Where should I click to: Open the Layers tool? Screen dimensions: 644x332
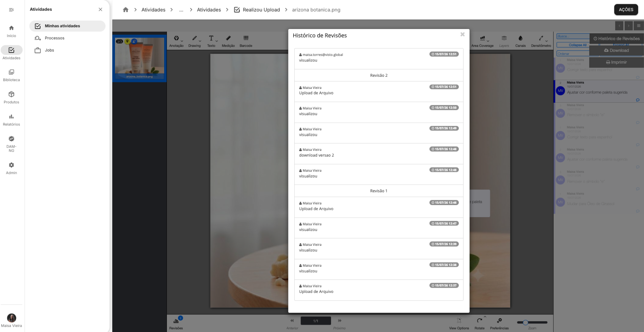[504, 41]
